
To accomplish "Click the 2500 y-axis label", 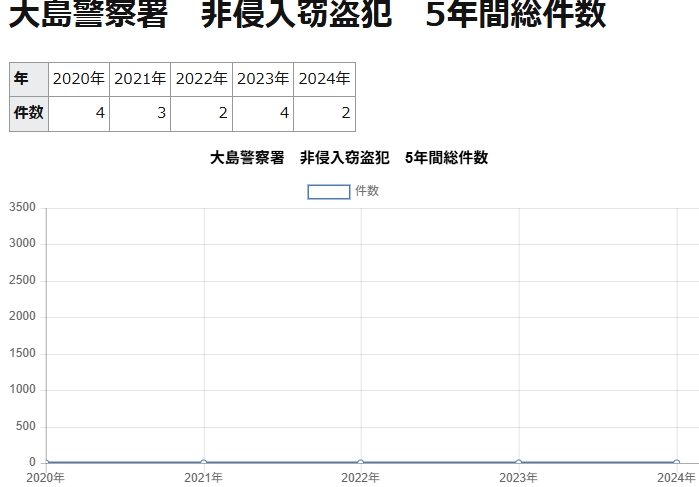I will pos(22,280).
